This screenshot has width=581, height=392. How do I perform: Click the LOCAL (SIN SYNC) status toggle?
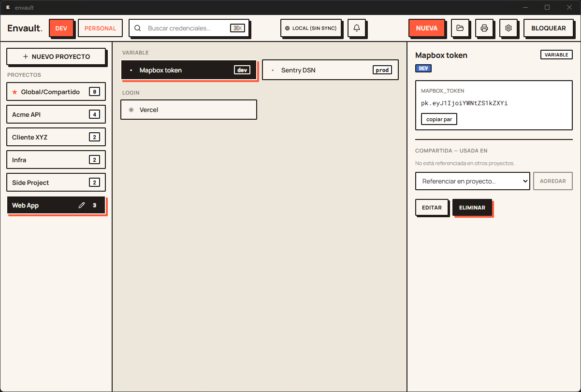pos(311,28)
